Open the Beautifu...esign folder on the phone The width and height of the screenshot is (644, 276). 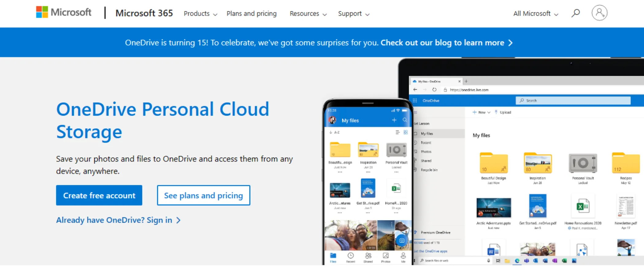click(340, 150)
